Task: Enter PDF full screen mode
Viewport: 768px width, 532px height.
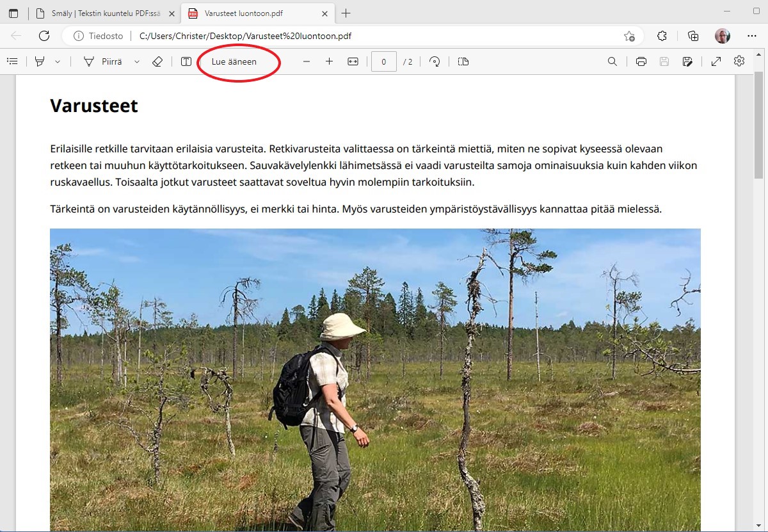Action: tap(716, 61)
